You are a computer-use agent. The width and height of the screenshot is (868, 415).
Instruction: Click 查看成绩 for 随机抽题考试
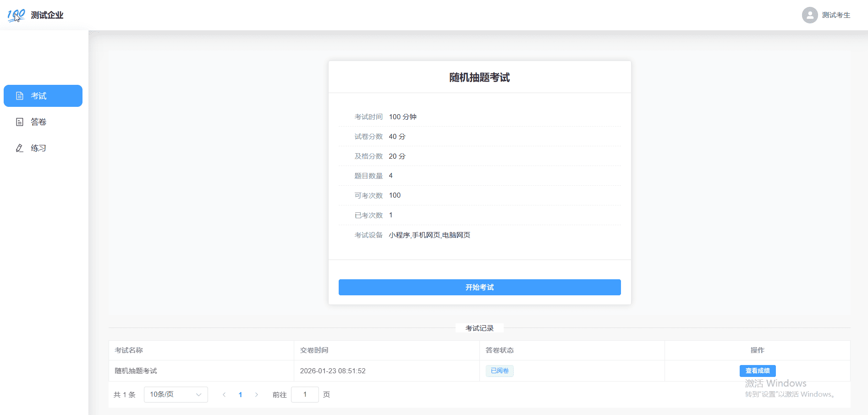click(x=757, y=371)
